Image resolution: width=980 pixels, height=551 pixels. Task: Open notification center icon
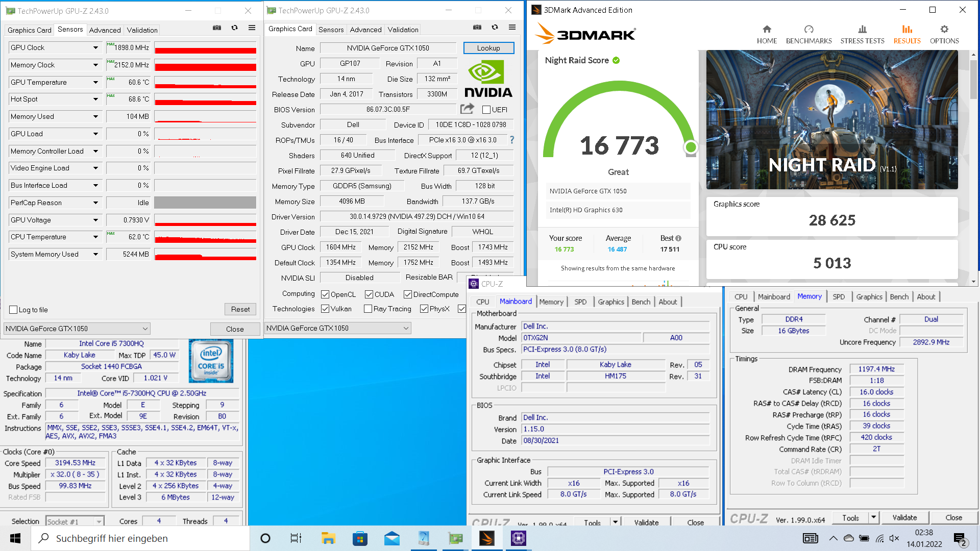(x=960, y=538)
